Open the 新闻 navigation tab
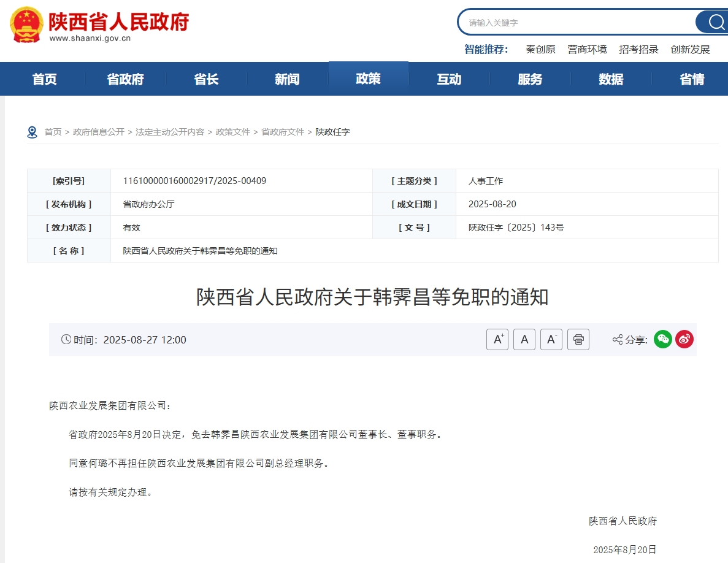 287,79
